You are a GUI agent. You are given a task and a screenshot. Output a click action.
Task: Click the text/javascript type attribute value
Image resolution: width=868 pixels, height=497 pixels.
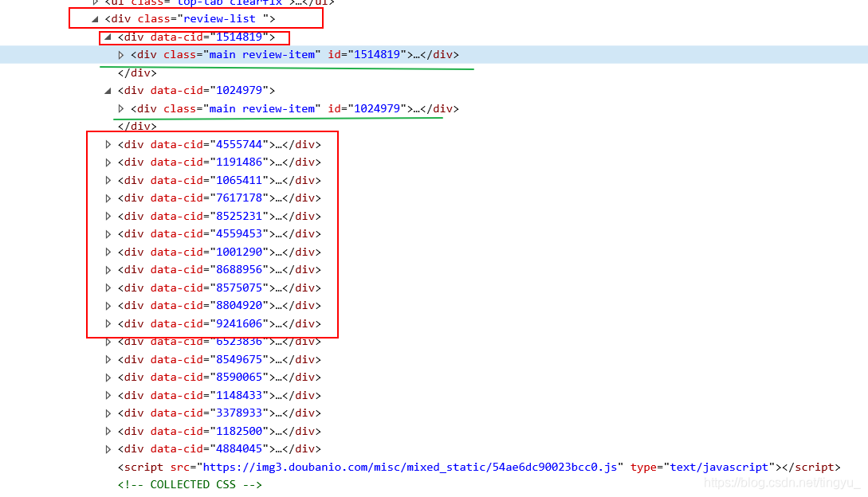tap(719, 467)
